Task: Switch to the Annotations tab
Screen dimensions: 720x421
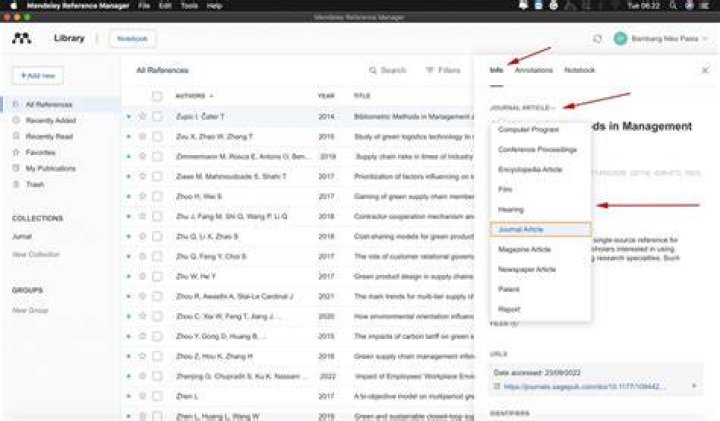Action: point(534,70)
